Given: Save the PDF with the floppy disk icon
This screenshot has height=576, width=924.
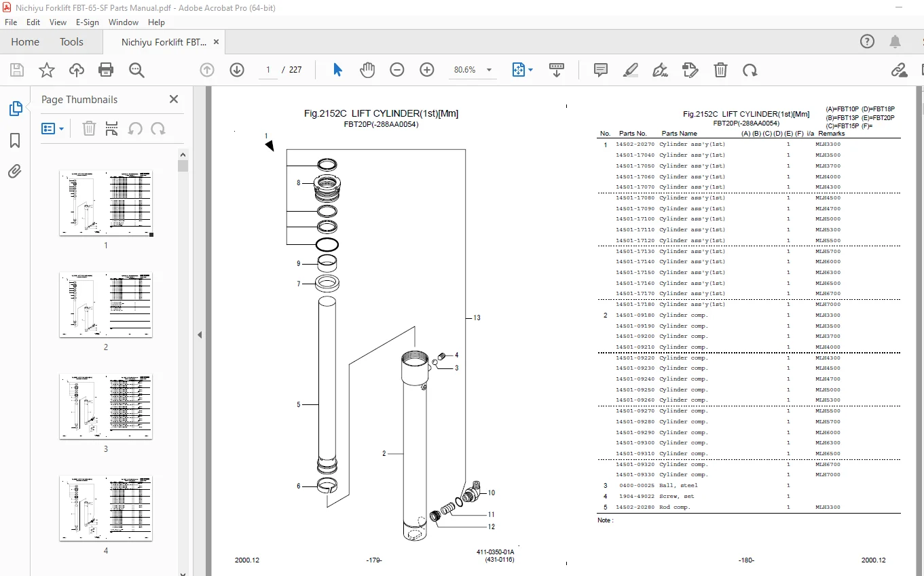Looking at the screenshot, I should click(x=17, y=70).
